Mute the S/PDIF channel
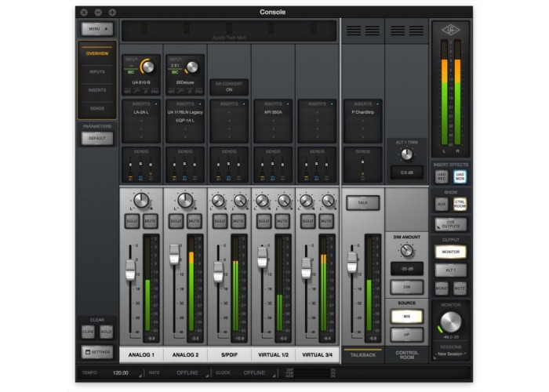Image resolution: width=549 pixels, height=392 pixels. point(238,221)
